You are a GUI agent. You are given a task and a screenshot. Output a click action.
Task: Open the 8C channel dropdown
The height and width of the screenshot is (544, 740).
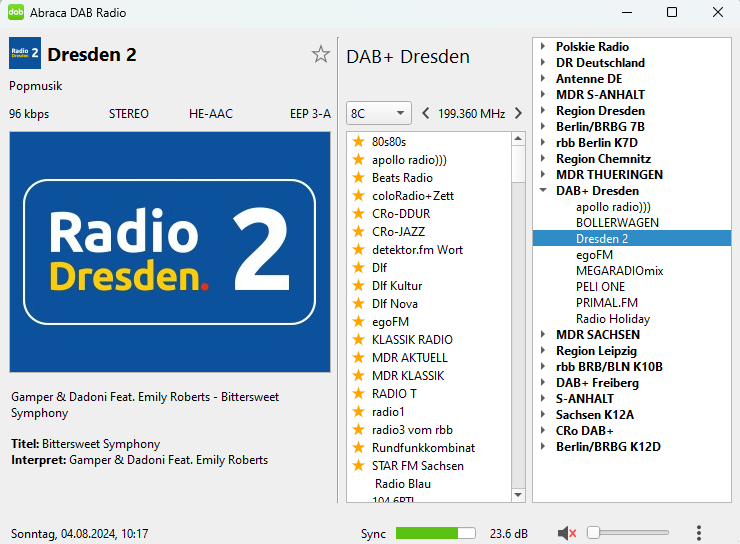(x=378, y=113)
